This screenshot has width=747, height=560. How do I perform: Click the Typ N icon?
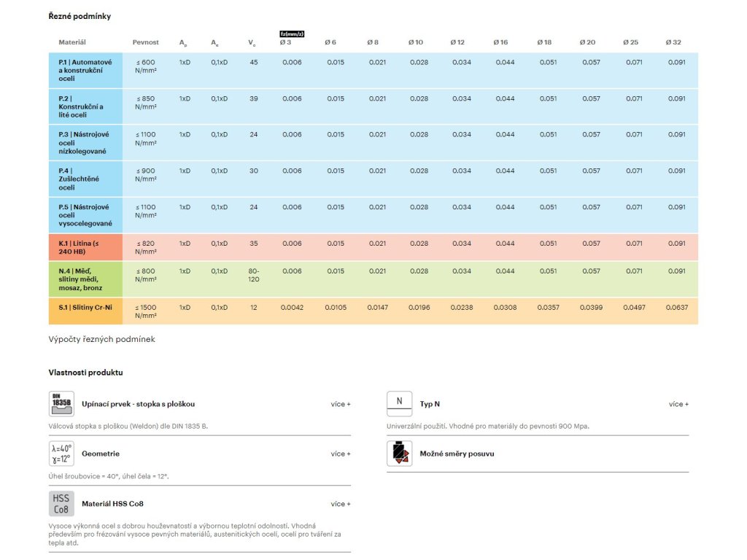[x=399, y=403]
